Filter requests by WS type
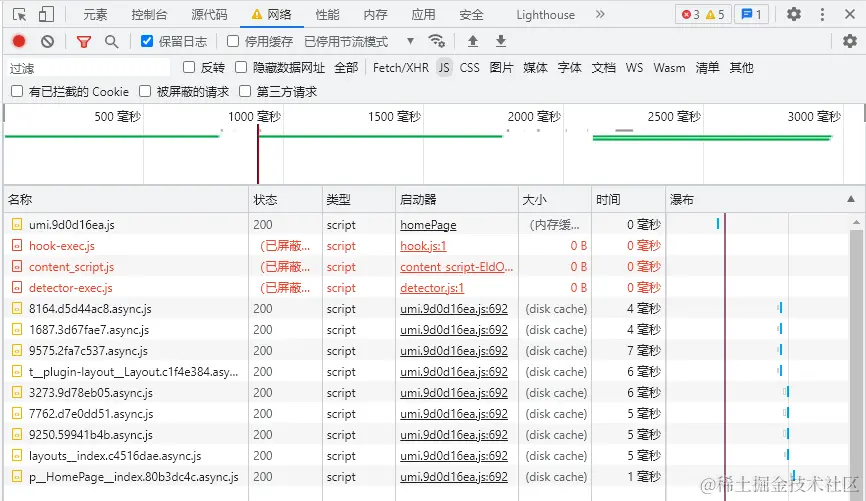Viewport: 866px width, 501px height. [634, 67]
